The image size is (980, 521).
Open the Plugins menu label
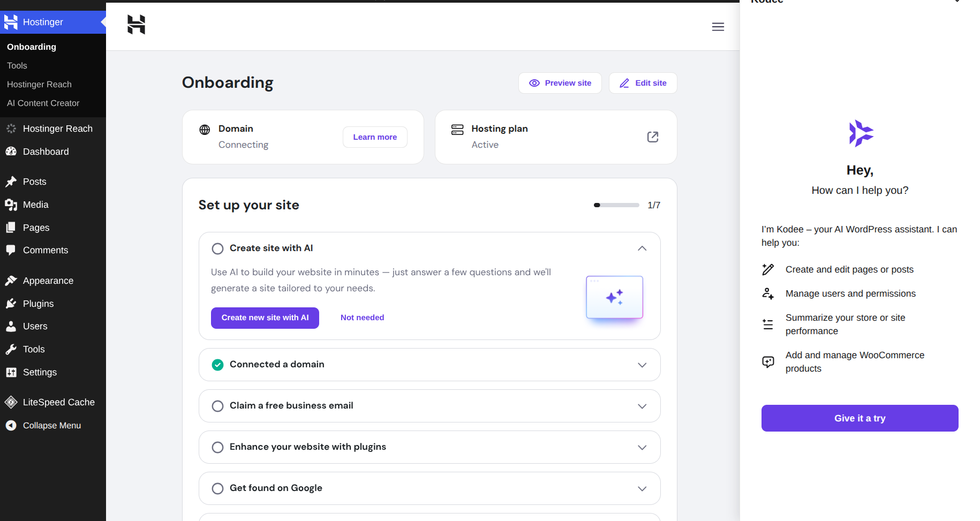pos(39,304)
